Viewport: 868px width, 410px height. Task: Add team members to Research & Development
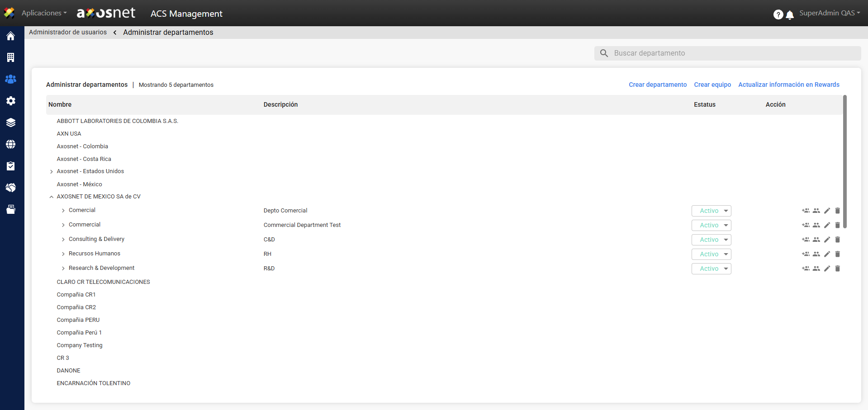(x=806, y=269)
